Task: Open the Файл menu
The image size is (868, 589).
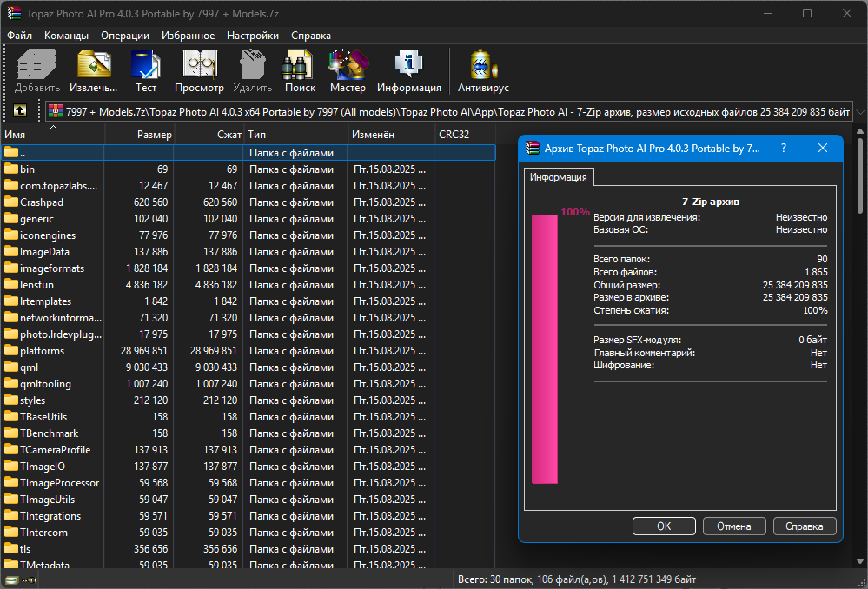Action: tap(19, 36)
